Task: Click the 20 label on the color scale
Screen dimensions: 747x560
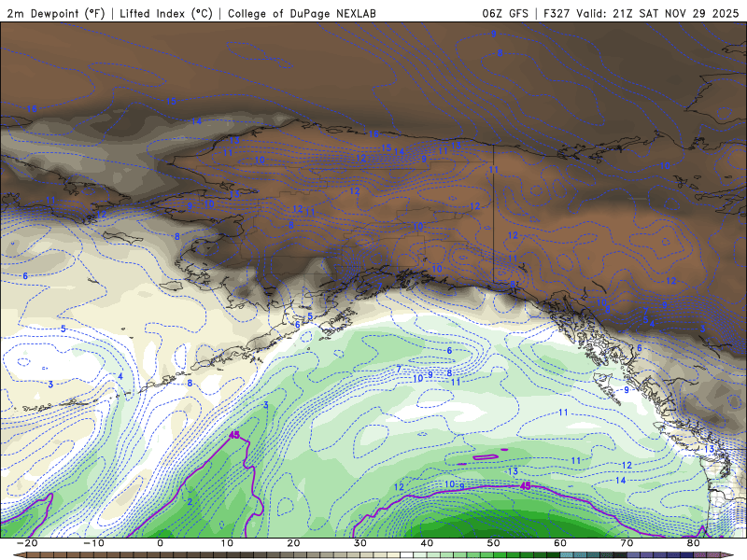Action: click(293, 543)
